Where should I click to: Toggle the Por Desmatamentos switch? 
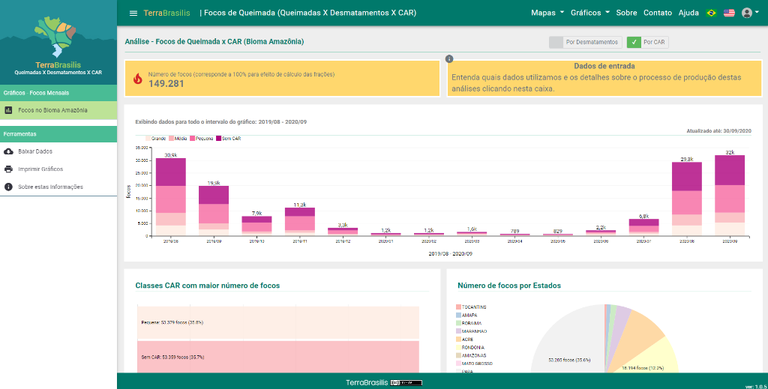pos(585,42)
